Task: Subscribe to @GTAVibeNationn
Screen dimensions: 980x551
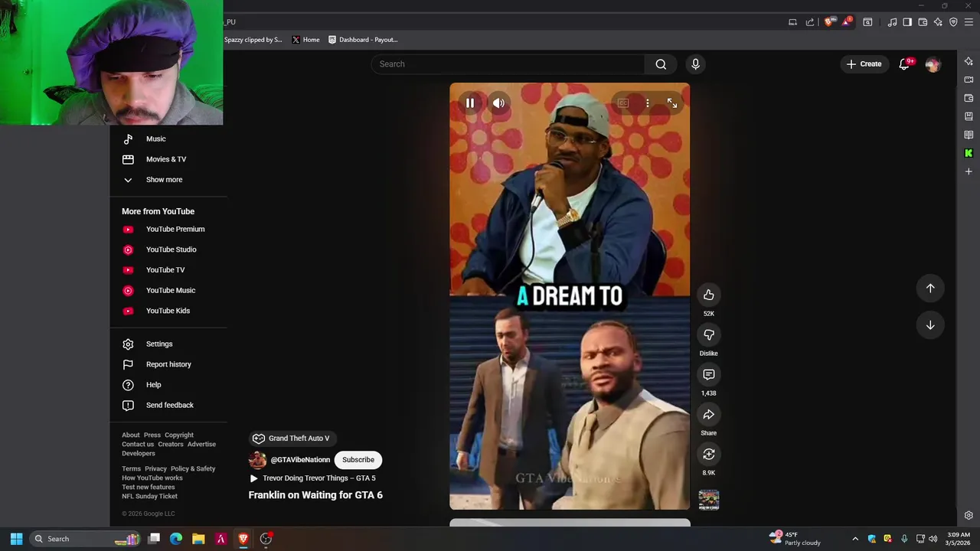Action: [x=358, y=460]
